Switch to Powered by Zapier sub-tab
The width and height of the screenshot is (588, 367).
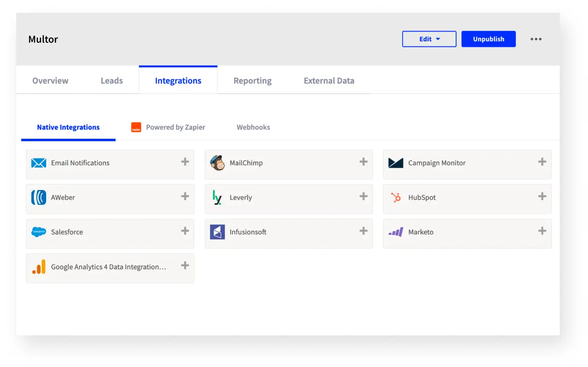coord(168,127)
